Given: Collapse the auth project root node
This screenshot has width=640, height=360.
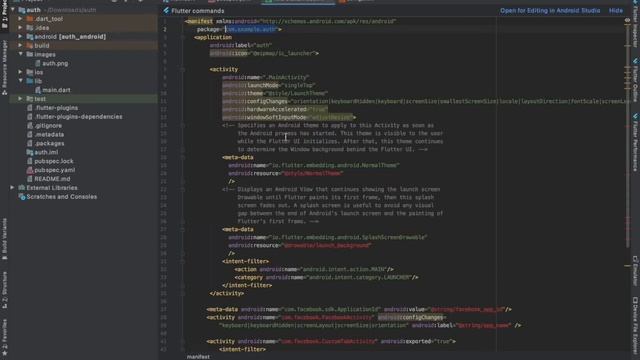Looking at the screenshot, I should coord(13,10).
